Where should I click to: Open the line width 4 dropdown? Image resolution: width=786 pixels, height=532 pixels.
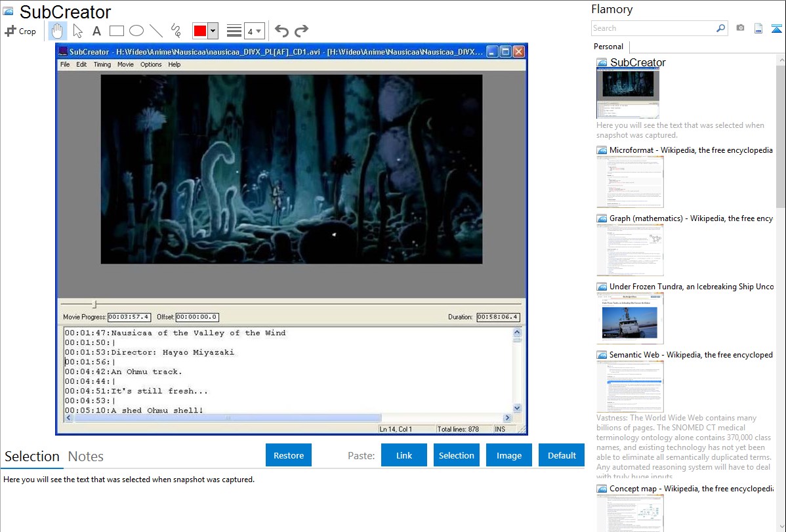pos(254,31)
